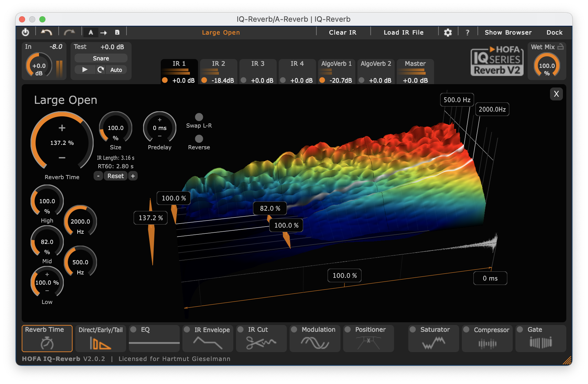Close the editor panel with X
The image size is (588, 384).
pyautogui.click(x=556, y=94)
